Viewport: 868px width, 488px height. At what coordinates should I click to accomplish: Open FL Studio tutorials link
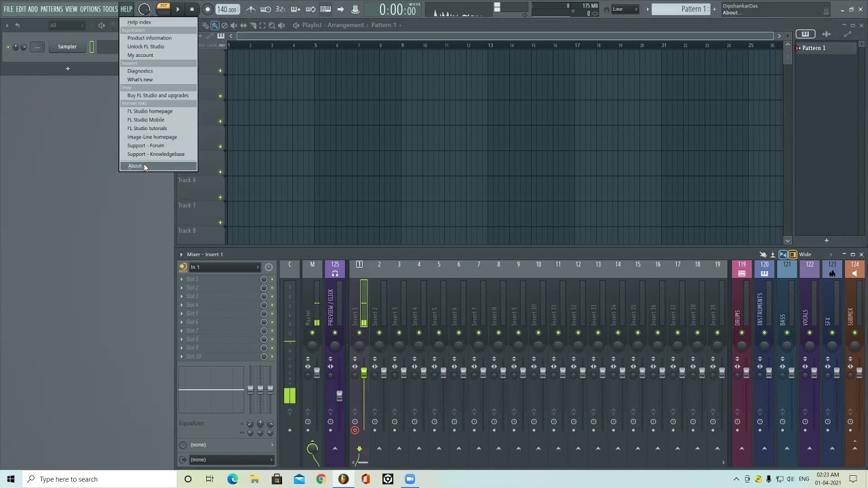158,128
